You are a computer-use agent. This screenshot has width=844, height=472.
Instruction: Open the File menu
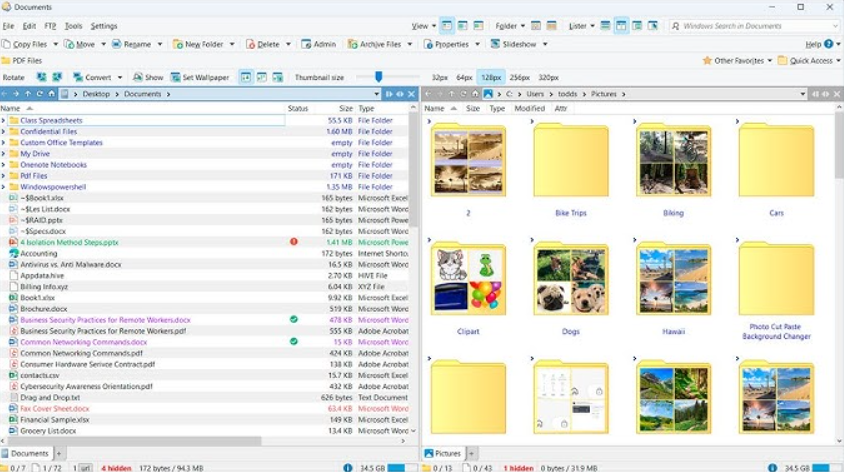(8, 26)
